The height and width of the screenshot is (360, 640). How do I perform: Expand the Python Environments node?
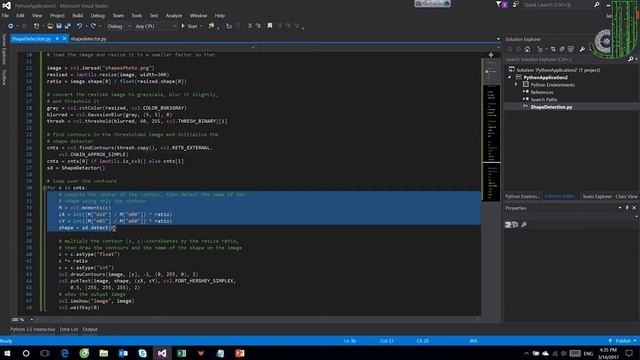(516, 84)
